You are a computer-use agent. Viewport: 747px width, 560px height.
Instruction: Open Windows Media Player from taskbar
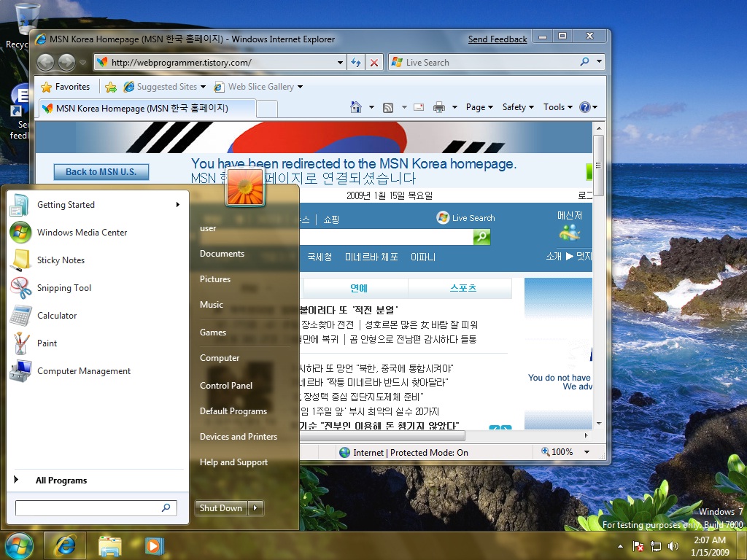153,545
